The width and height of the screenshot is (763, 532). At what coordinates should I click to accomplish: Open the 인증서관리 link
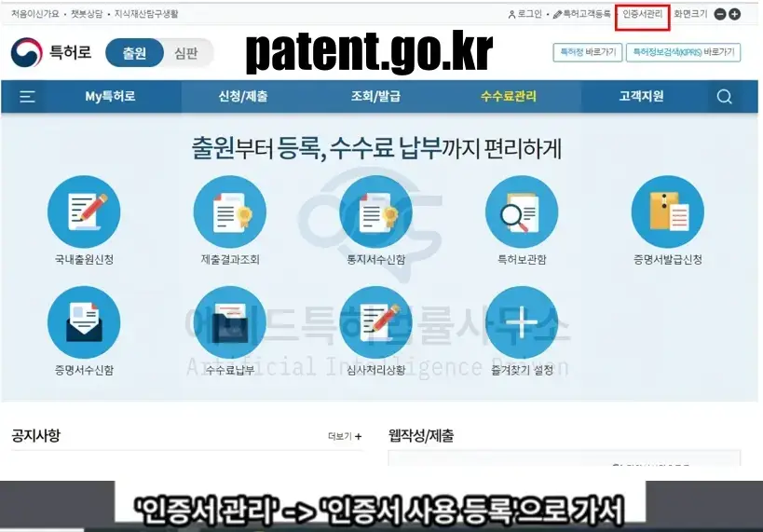click(x=642, y=14)
